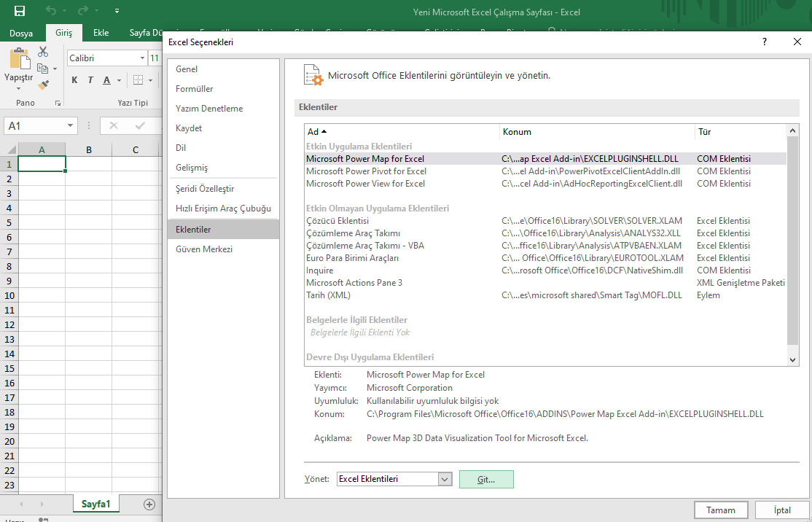
Task: Sort add-ins by the Konum column header
Action: [597, 131]
